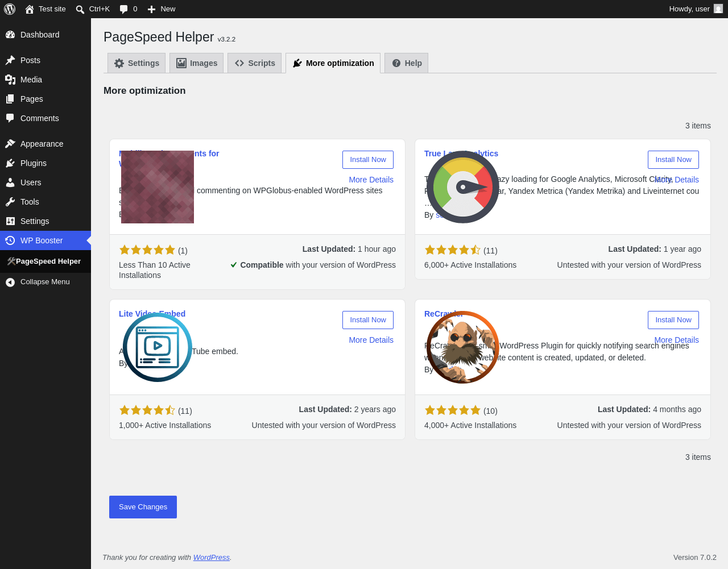
Task: Click the Pages icon in sidebar
Action: (x=10, y=99)
